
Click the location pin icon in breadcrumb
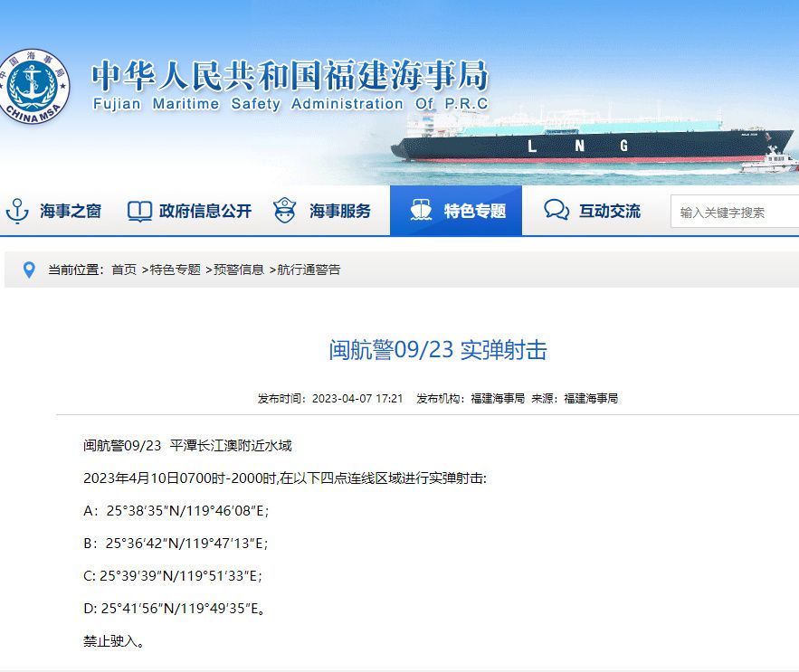(x=29, y=270)
